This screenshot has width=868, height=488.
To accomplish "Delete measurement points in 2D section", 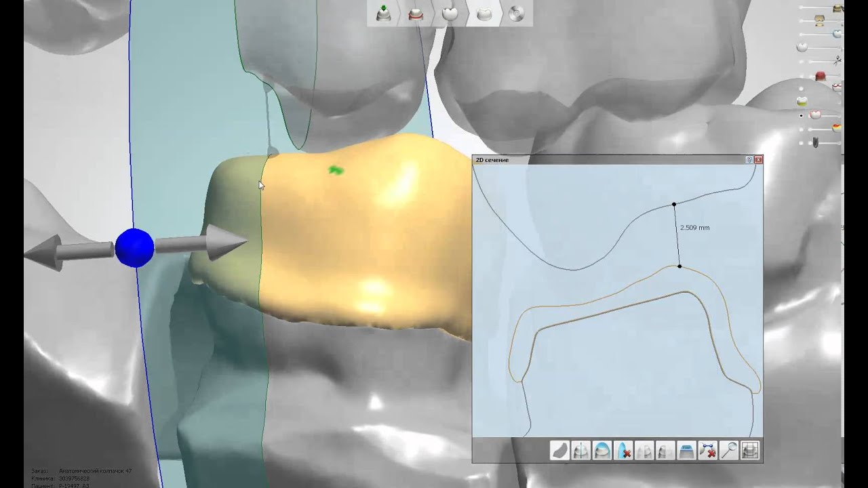I will pos(707,450).
